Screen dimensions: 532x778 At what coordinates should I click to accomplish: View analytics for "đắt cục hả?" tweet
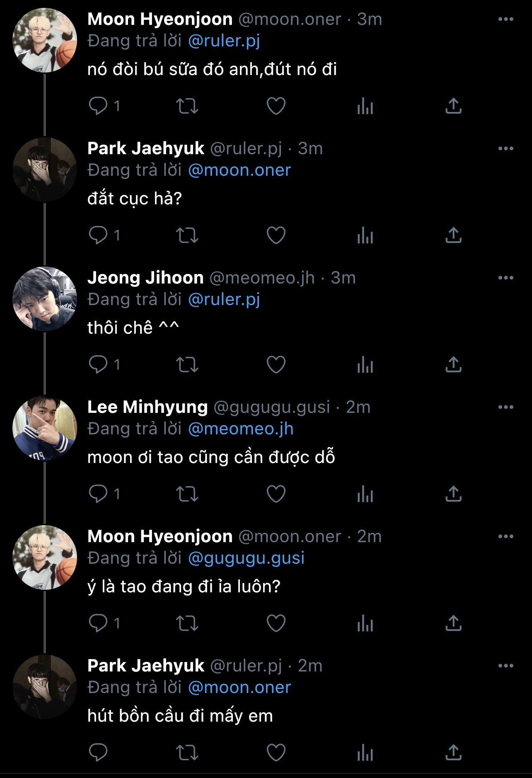pos(365,235)
